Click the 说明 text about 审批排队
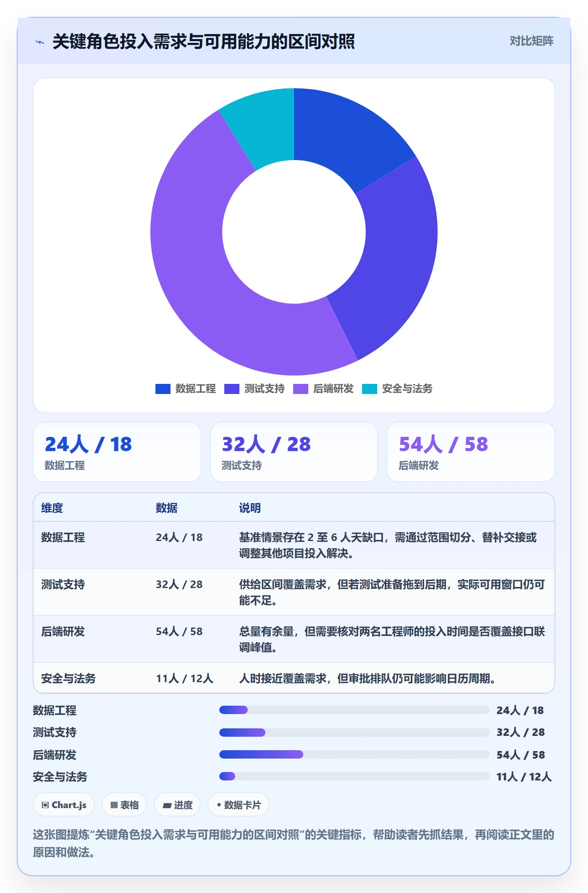Screen dimensions: 588x893 367,678
